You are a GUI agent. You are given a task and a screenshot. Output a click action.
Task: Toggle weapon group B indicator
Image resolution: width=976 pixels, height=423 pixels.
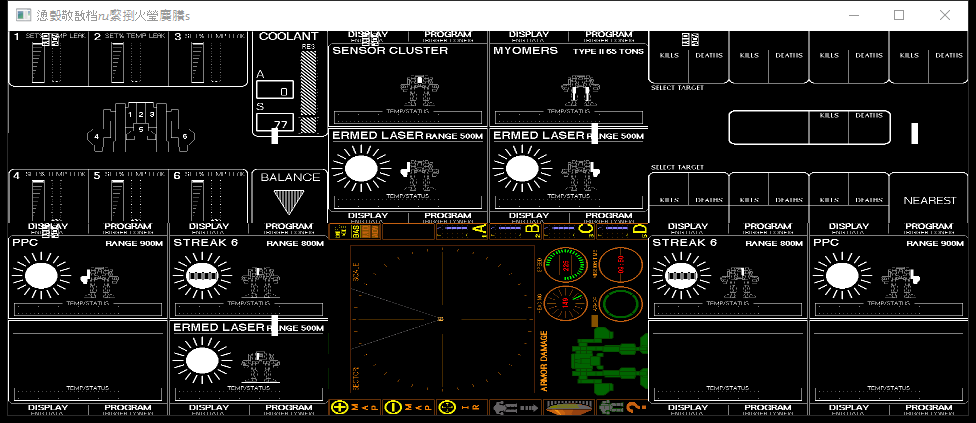(515, 231)
